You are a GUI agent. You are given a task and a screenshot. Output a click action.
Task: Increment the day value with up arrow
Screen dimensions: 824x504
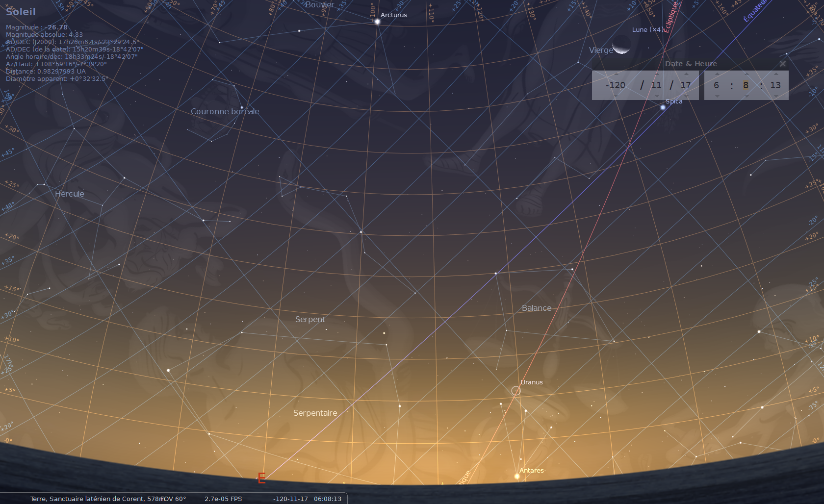686,74
